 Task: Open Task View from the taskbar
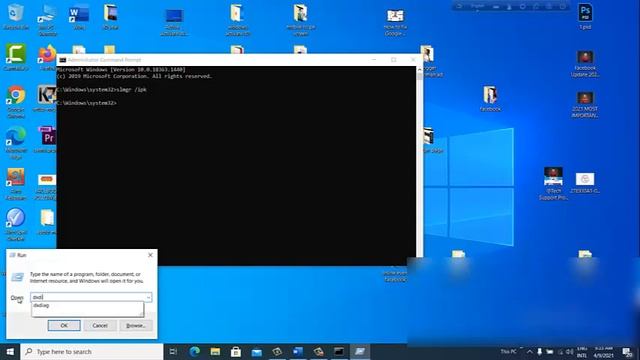point(173,351)
